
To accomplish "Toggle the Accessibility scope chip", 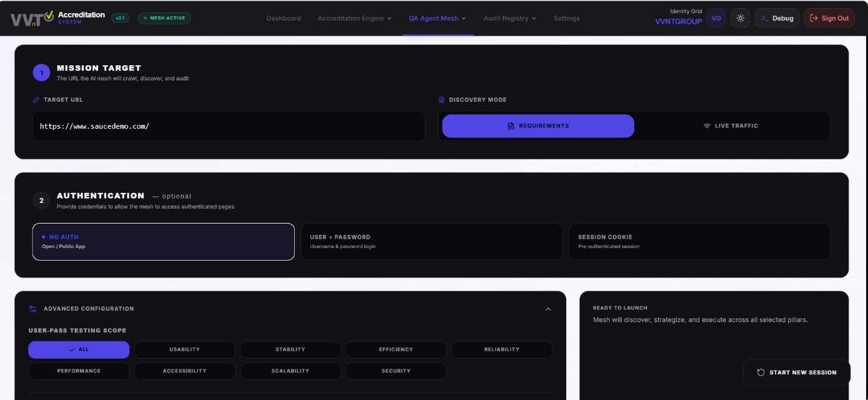I will [x=185, y=371].
